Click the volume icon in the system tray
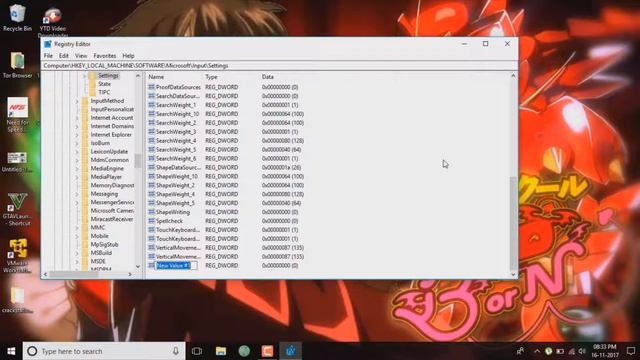The image size is (640, 360). click(582, 351)
